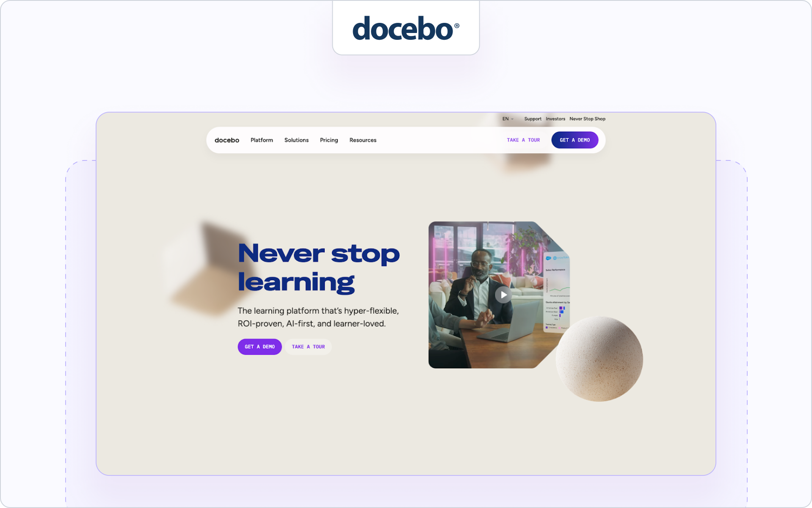Click the large docebo logo at the top
Image resolution: width=812 pixels, height=508 pixels.
(406, 28)
